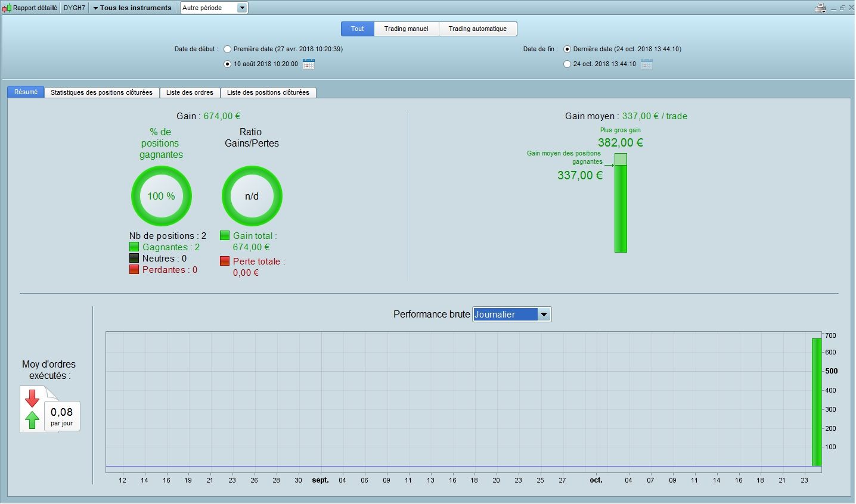Viewport: 856px width, 504px height.
Task: Expand the Tous les instruments menu
Action: (x=132, y=8)
